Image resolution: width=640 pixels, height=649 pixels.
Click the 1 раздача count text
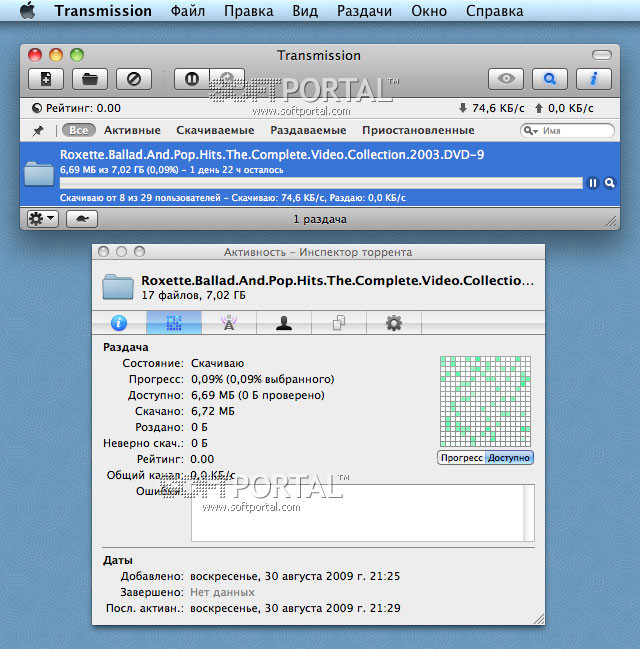point(320,219)
